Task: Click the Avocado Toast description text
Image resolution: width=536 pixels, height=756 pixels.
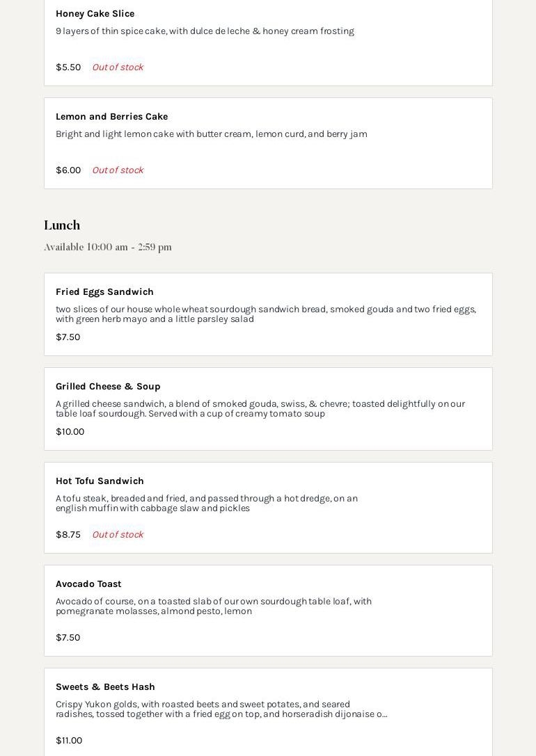Action: [x=213, y=606]
